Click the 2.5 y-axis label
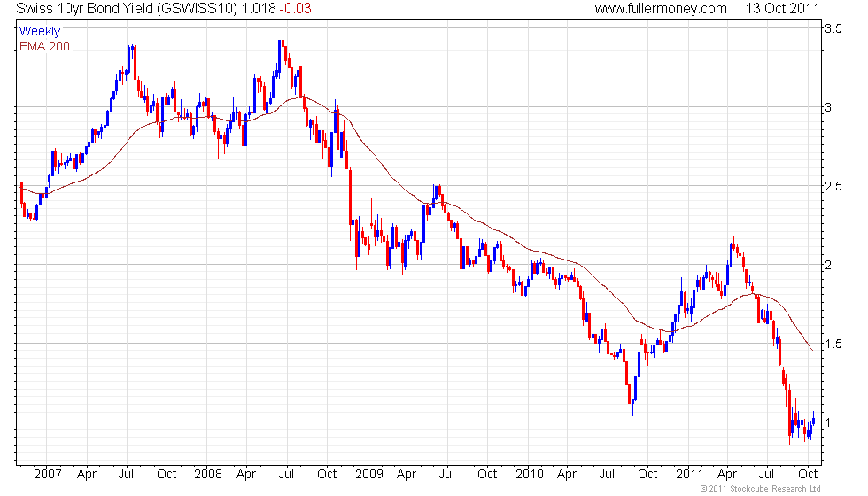Image resolution: width=868 pixels, height=496 pixels. pyautogui.click(x=833, y=186)
